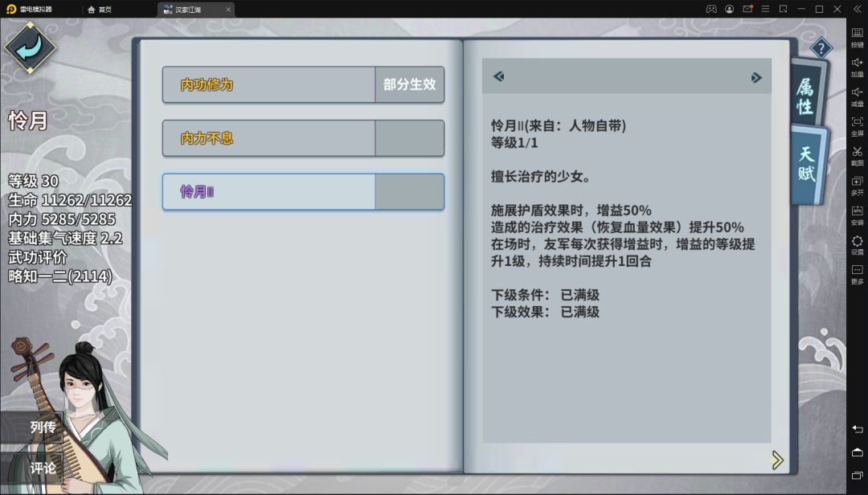Click empty status box beside 内力不息
Image resolution: width=868 pixels, height=495 pixels.
coord(410,138)
